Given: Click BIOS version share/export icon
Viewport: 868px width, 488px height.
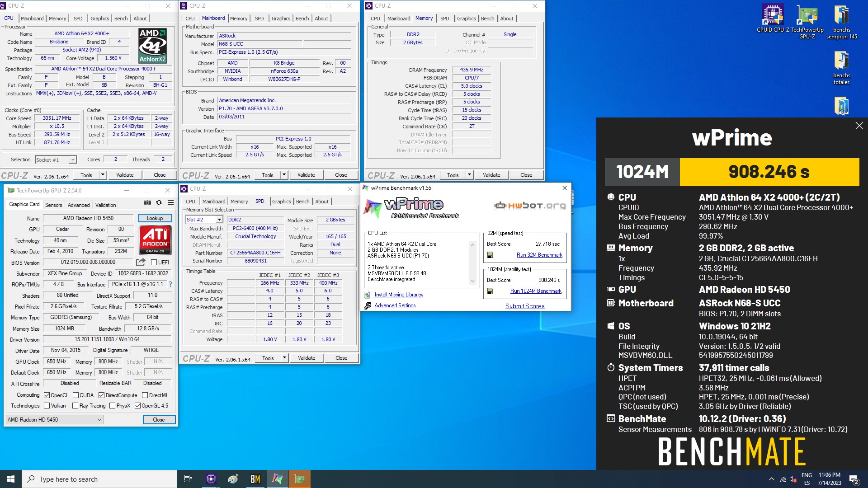Looking at the screenshot, I should tap(141, 262).
